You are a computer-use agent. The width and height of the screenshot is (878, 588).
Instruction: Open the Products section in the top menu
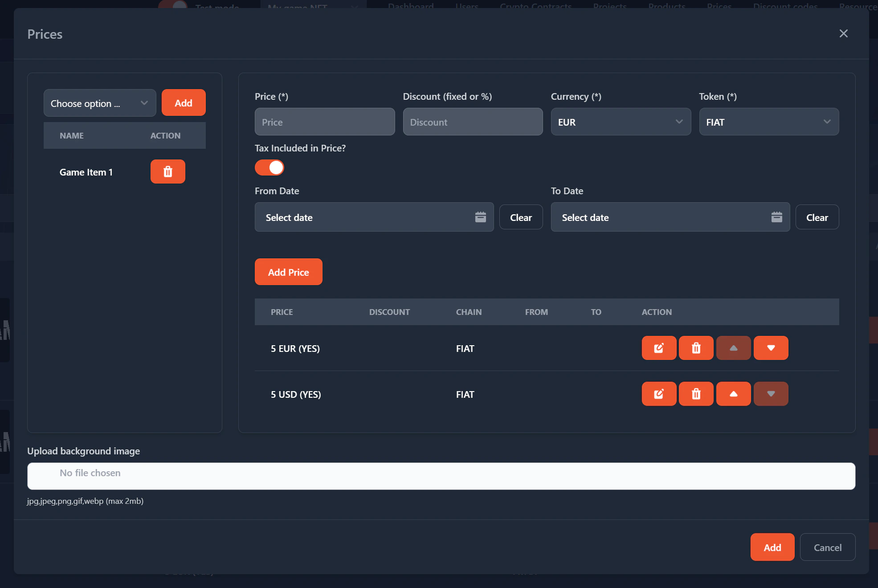pyautogui.click(x=667, y=7)
